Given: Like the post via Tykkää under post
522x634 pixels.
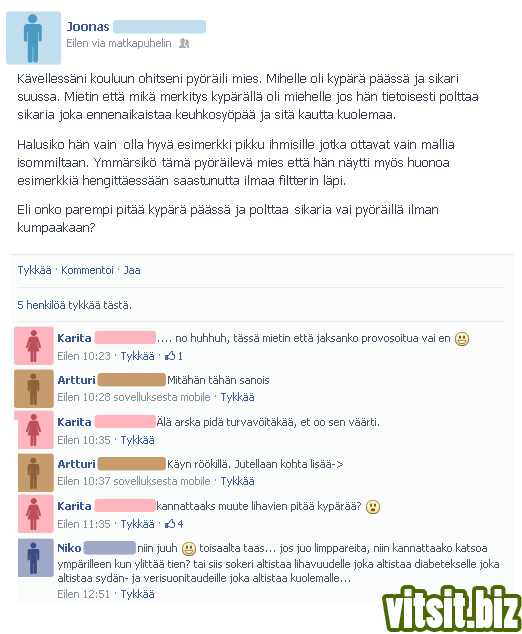Looking at the screenshot, I should coord(34,270).
